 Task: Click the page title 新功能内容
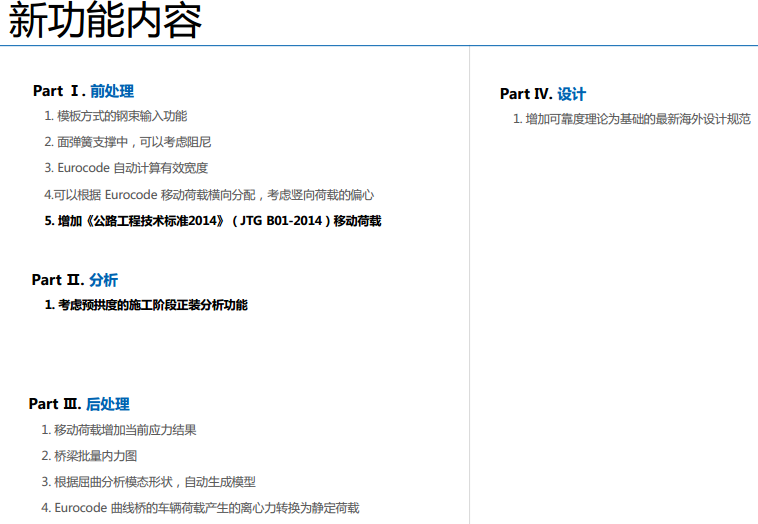[x=105, y=22]
